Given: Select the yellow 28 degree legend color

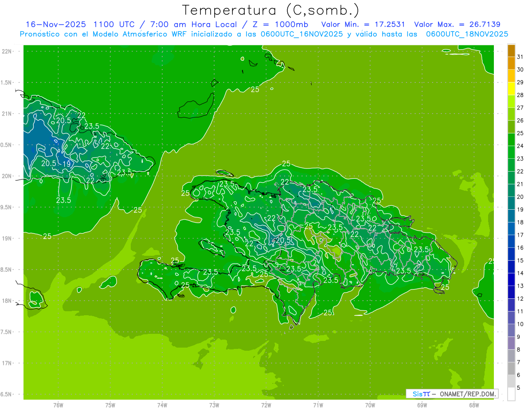Looking at the screenshot, I should 511,89.
